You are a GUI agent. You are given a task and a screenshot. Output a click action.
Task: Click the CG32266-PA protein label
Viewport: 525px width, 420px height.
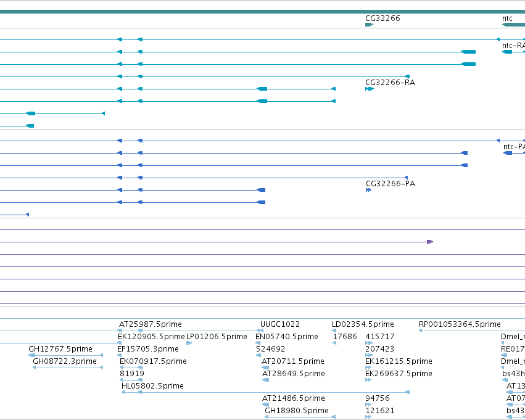coord(391,183)
